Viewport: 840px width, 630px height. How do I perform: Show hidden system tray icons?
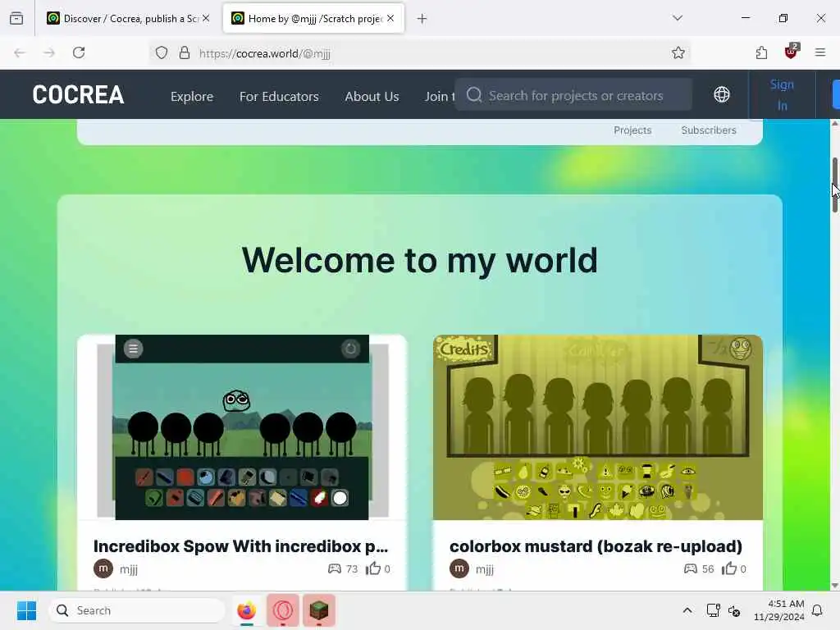687,610
